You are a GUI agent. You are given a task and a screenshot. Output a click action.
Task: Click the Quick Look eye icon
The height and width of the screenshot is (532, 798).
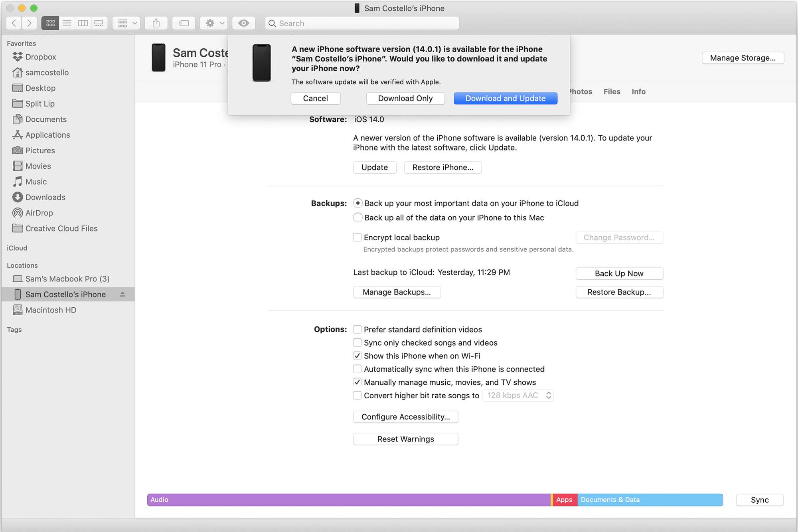point(243,23)
